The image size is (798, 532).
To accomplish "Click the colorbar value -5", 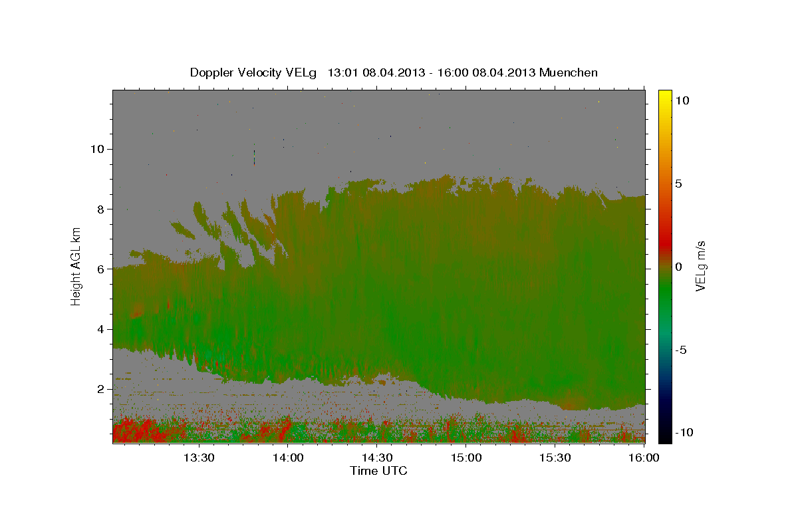I will (x=682, y=350).
